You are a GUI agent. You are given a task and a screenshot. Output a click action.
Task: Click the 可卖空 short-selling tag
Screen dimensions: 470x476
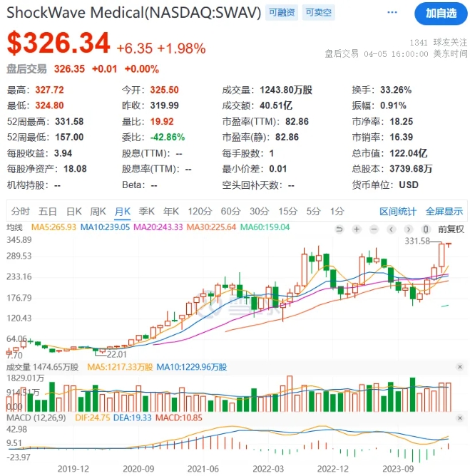click(318, 13)
